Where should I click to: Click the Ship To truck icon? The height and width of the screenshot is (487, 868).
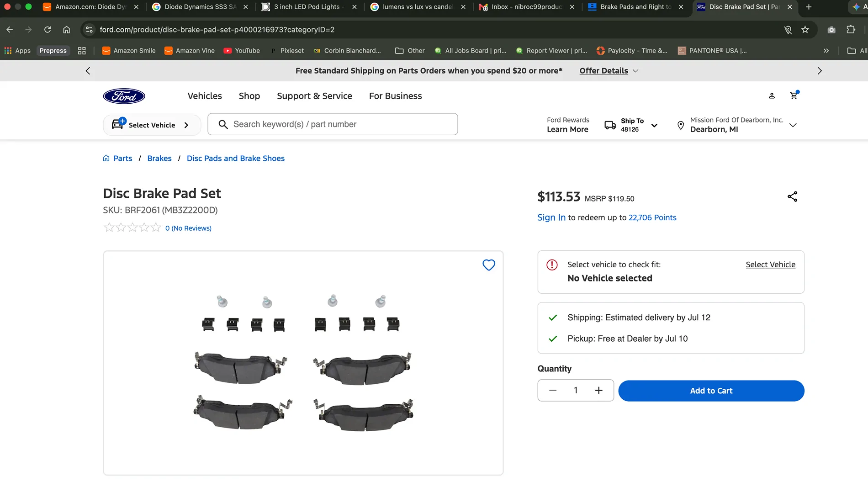610,125
